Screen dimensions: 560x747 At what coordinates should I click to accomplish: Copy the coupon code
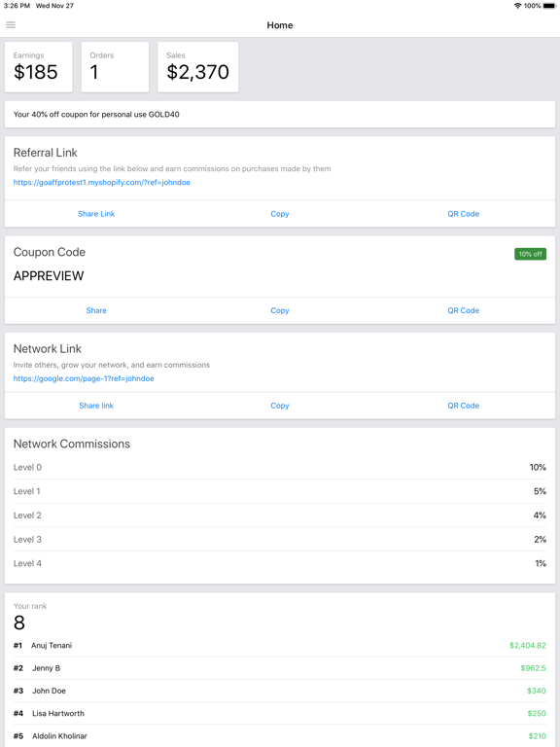coord(280,310)
